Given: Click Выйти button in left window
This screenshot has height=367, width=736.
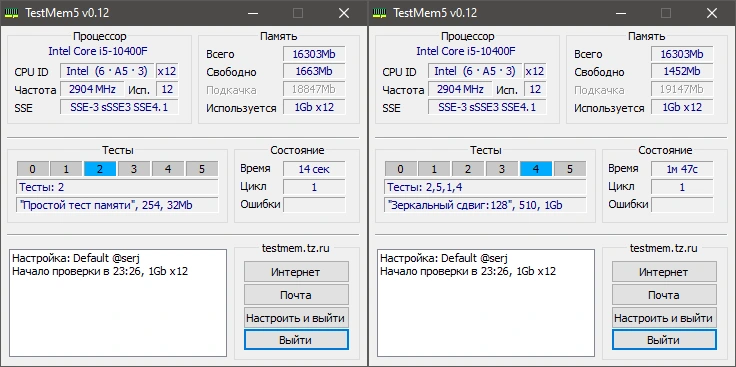Looking at the screenshot, I should (296, 340).
